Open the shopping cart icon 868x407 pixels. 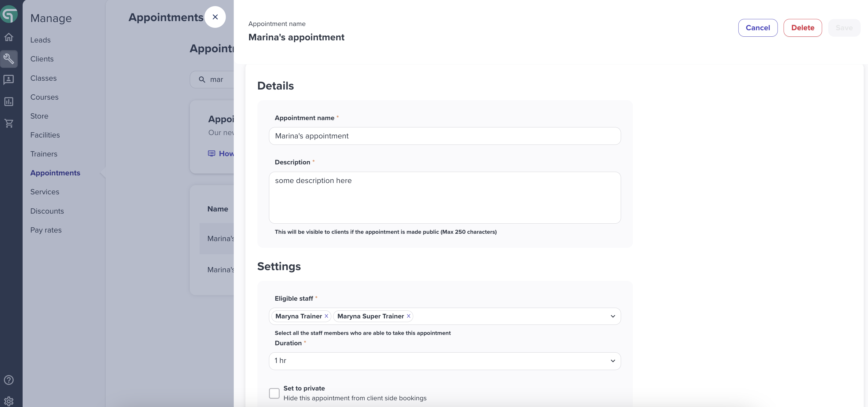(9, 123)
